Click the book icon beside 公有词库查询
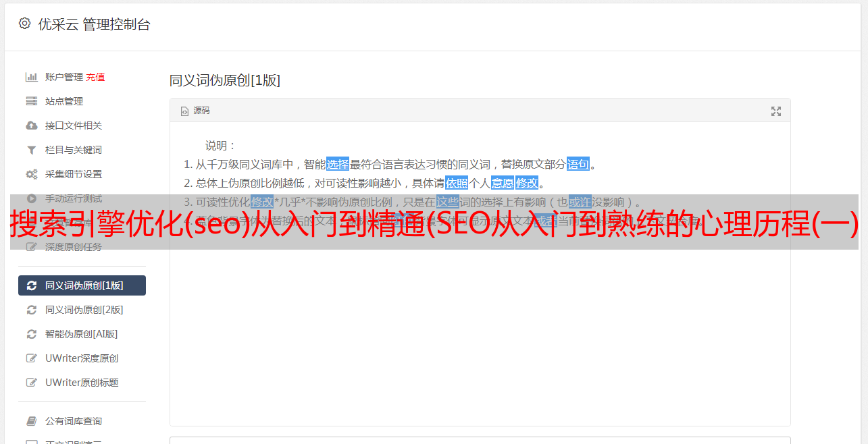The height and width of the screenshot is (444, 868). coord(31,421)
